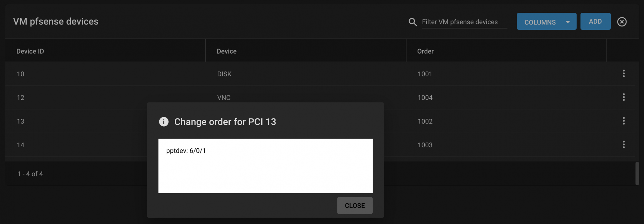Focus the Filter VM pfsense devices field
This screenshot has width=644, height=224.
pos(464,22)
